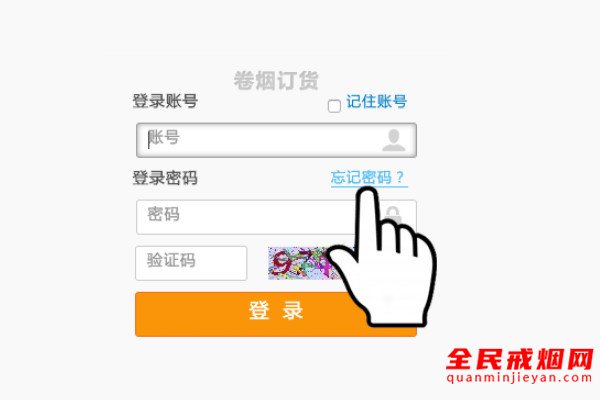Click the 登录密码 field label

pyautogui.click(x=165, y=178)
